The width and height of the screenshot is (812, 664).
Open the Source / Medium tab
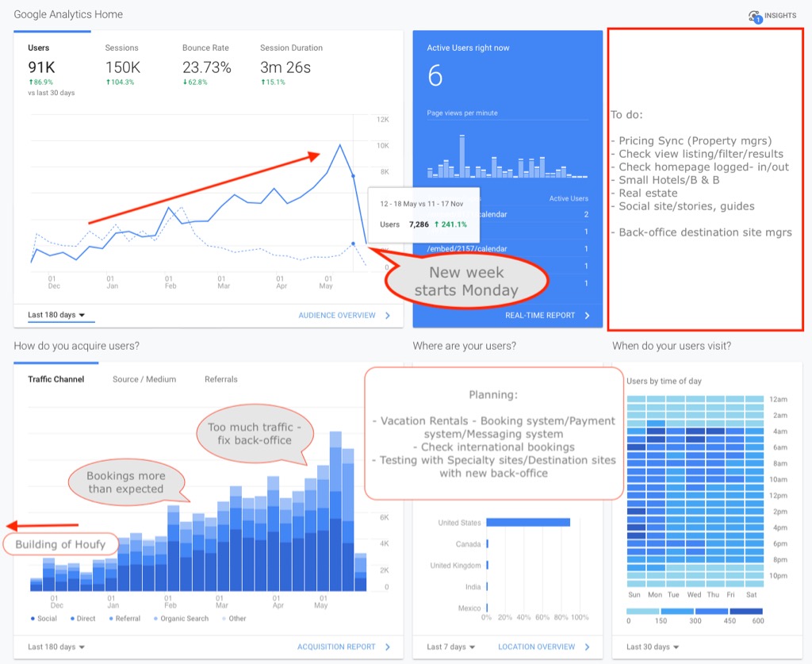pyautogui.click(x=144, y=379)
